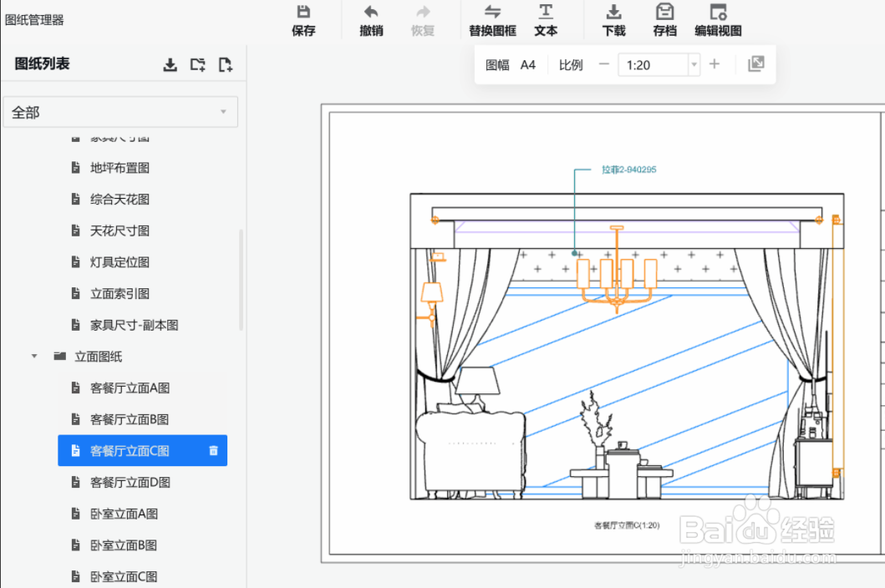
Task: Click the 图幅 label in the scale bar
Action: pyautogui.click(x=497, y=65)
